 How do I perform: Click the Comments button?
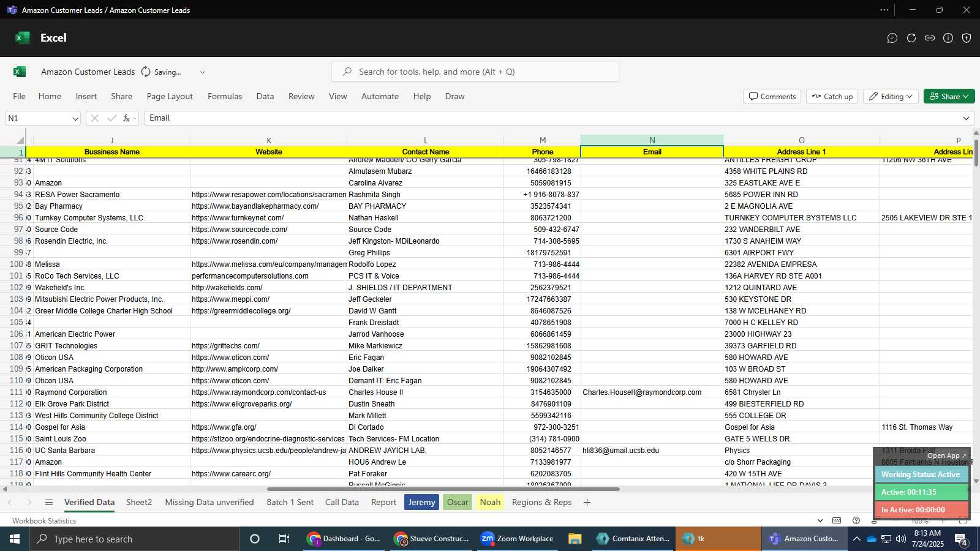coord(772,96)
